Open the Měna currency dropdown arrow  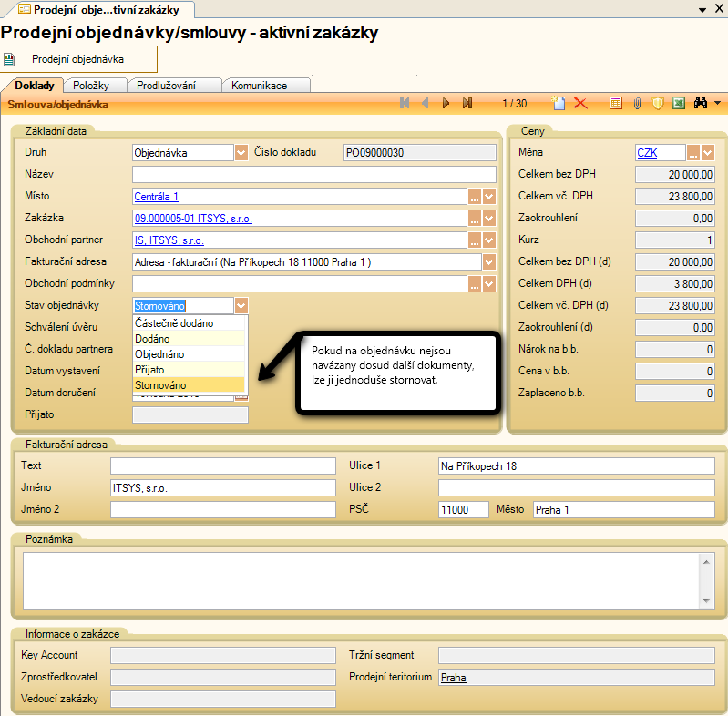[x=708, y=152]
